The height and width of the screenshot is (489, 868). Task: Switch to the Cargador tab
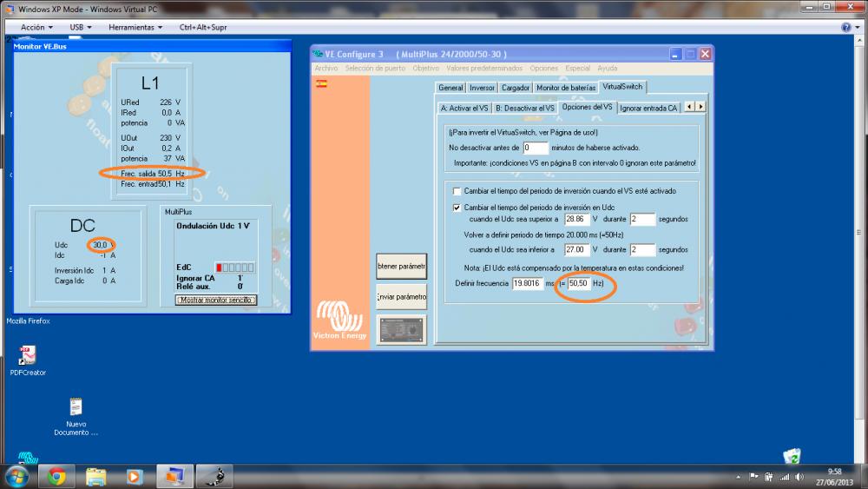pos(516,88)
